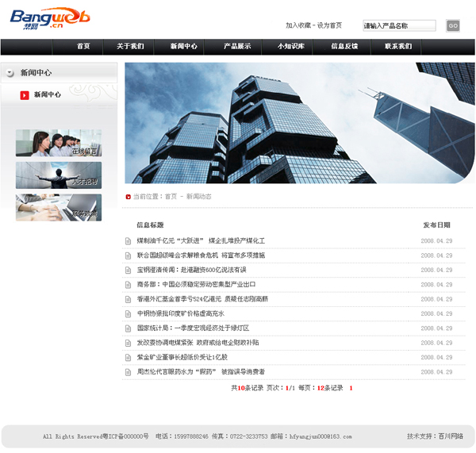Collapse the 新闻中心 sidebar header arrow
The width and height of the screenshot is (476, 453).
coord(10,73)
